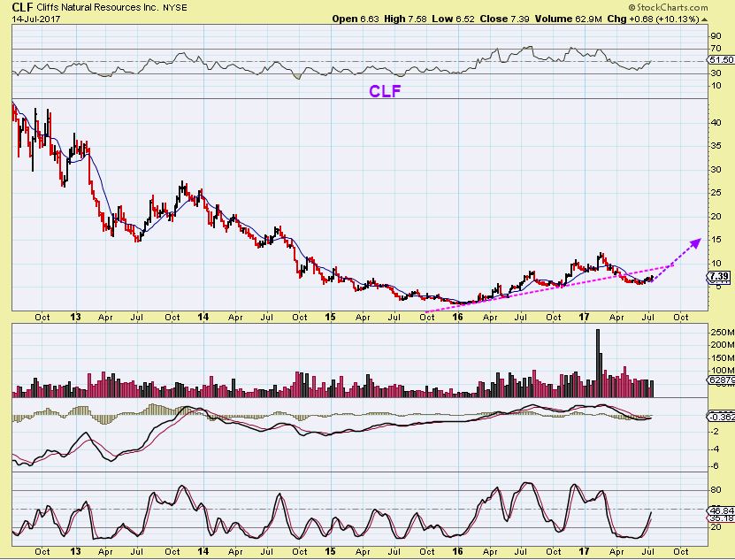This screenshot has width=735, height=560.
Task: Click the volume axis label 200M
Action: tap(722, 345)
